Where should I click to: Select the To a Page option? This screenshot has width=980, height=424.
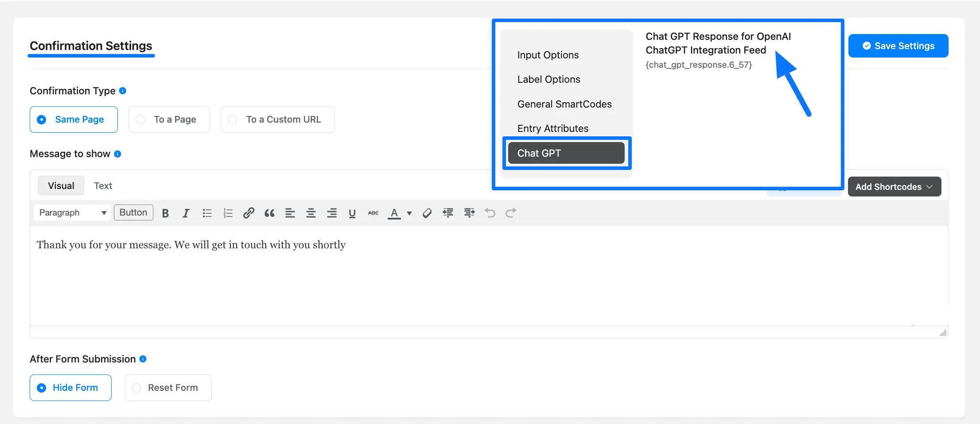(x=169, y=119)
